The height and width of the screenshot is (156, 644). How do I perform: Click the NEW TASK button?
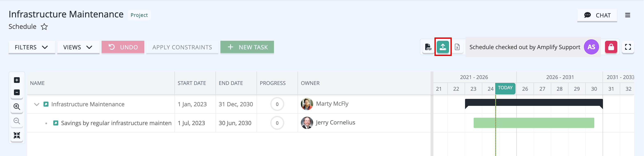pos(247,47)
